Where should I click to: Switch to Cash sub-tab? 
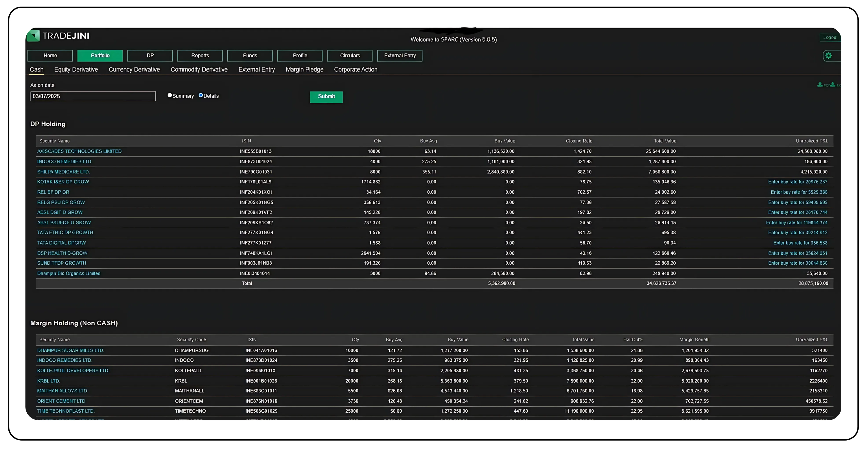tap(37, 70)
